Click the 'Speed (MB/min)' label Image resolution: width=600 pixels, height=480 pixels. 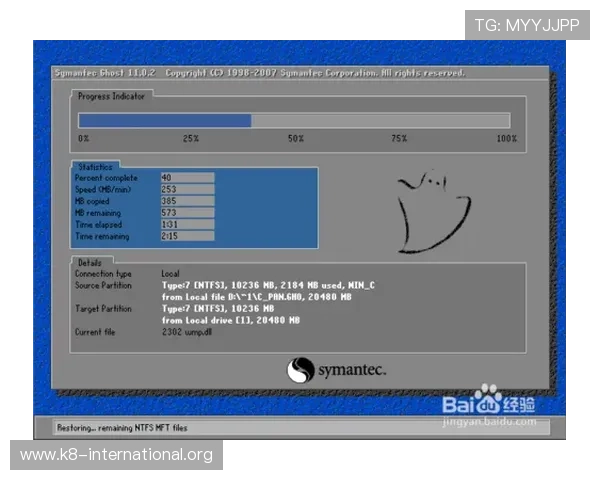click(x=103, y=189)
